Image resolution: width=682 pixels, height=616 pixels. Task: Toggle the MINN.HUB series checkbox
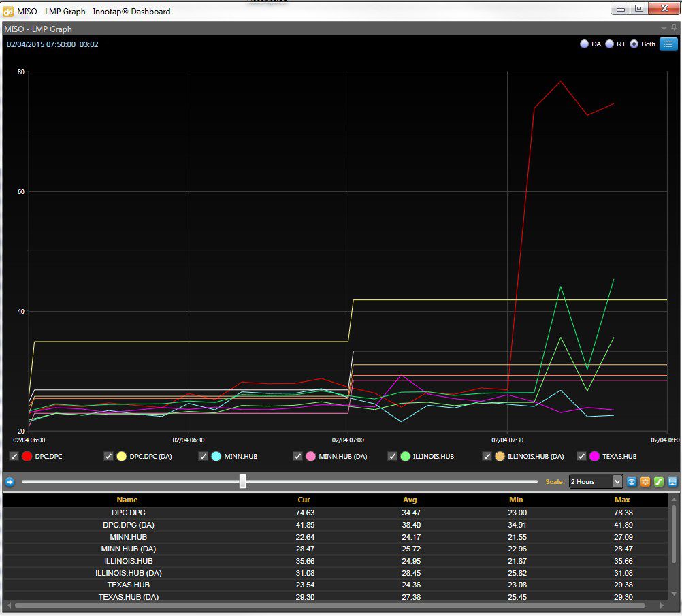pos(203,456)
